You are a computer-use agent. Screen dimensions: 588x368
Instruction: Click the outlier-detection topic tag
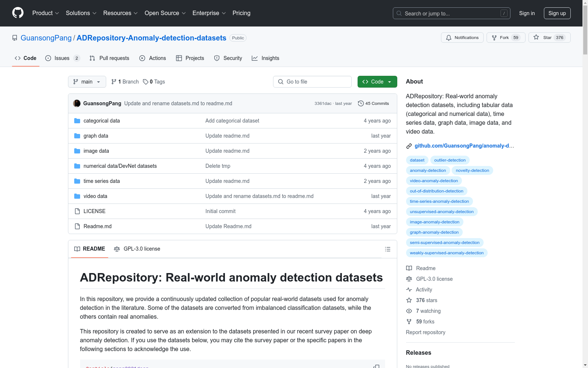[x=450, y=160]
